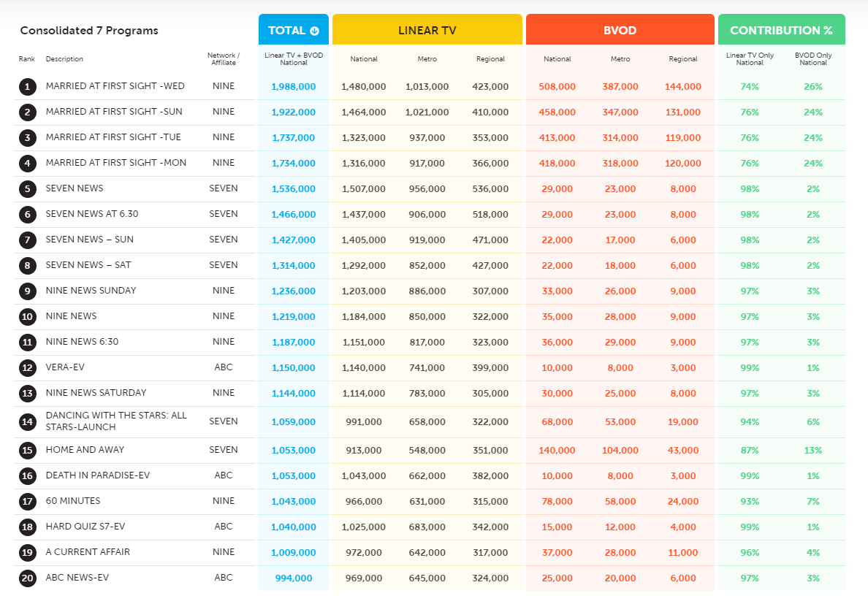Click the CONTRIBUTION % header
This screenshot has width=868, height=604.
[781, 31]
